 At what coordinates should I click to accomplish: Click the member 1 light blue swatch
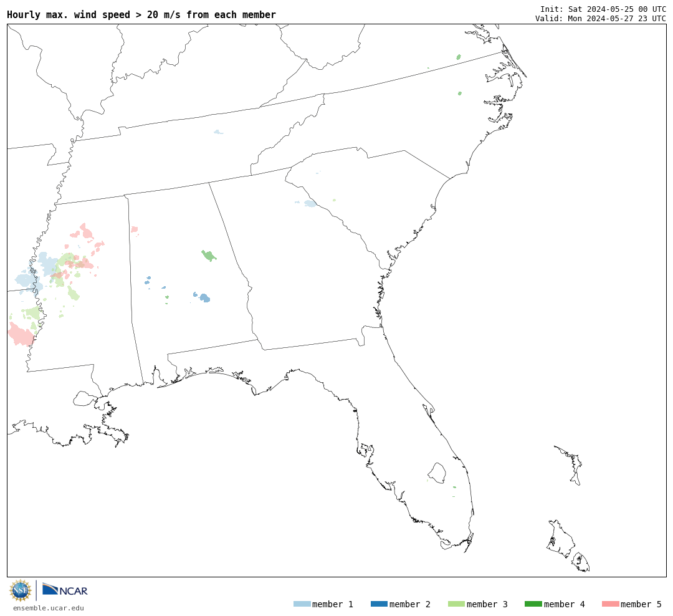pyautogui.click(x=302, y=604)
